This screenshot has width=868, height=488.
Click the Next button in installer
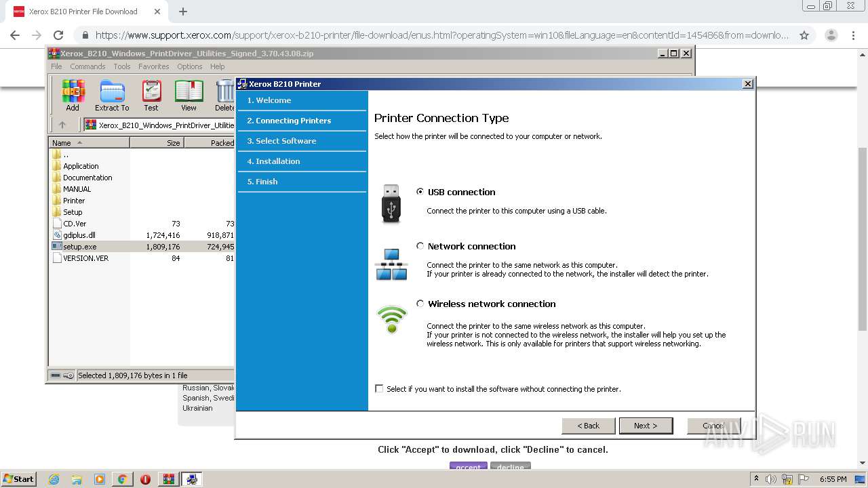(646, 426)
